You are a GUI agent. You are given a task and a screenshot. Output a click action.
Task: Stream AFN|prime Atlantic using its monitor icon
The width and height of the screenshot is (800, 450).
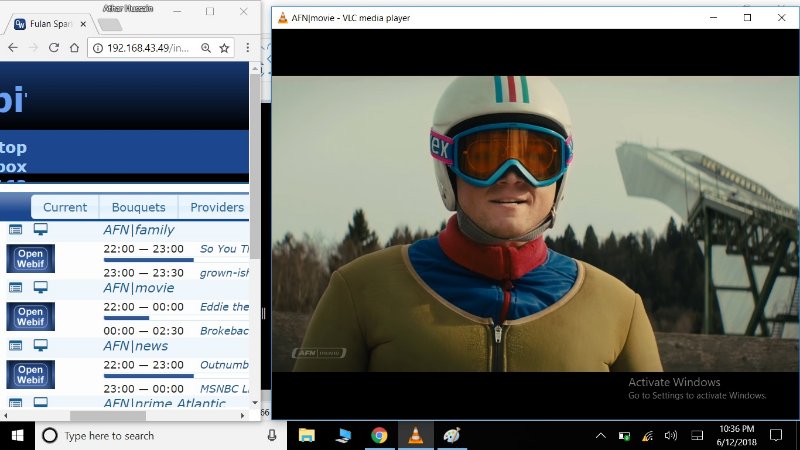pos(40,403)
